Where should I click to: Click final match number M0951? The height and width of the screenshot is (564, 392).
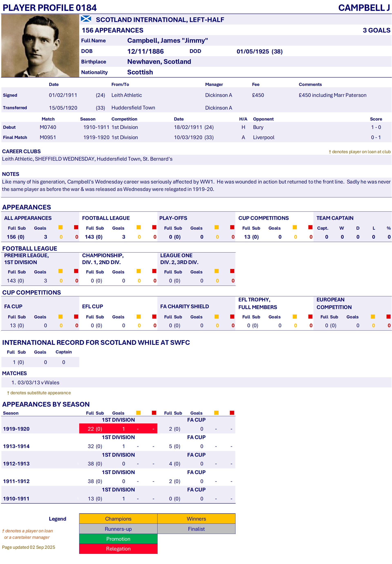tap(48, 137)
